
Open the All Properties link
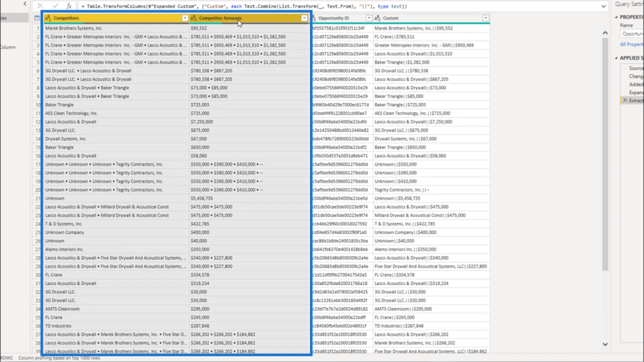pyautogui.click(x=631, y=44)
